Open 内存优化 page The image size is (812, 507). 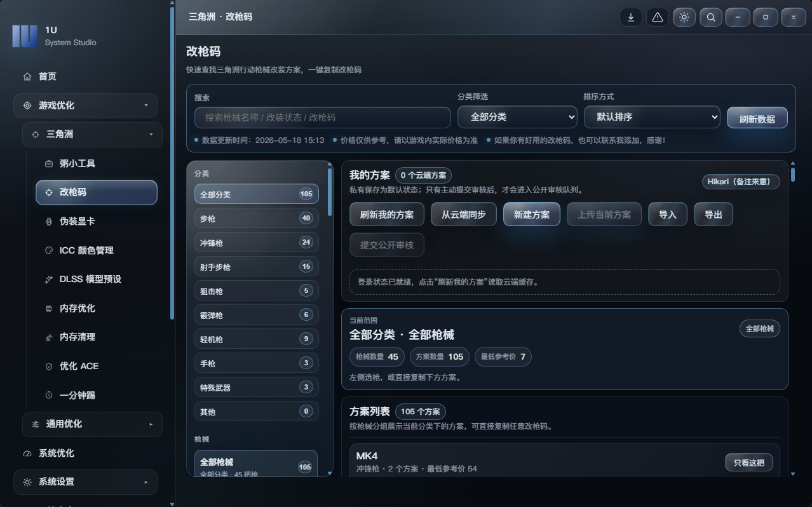(x=97, y=308)
